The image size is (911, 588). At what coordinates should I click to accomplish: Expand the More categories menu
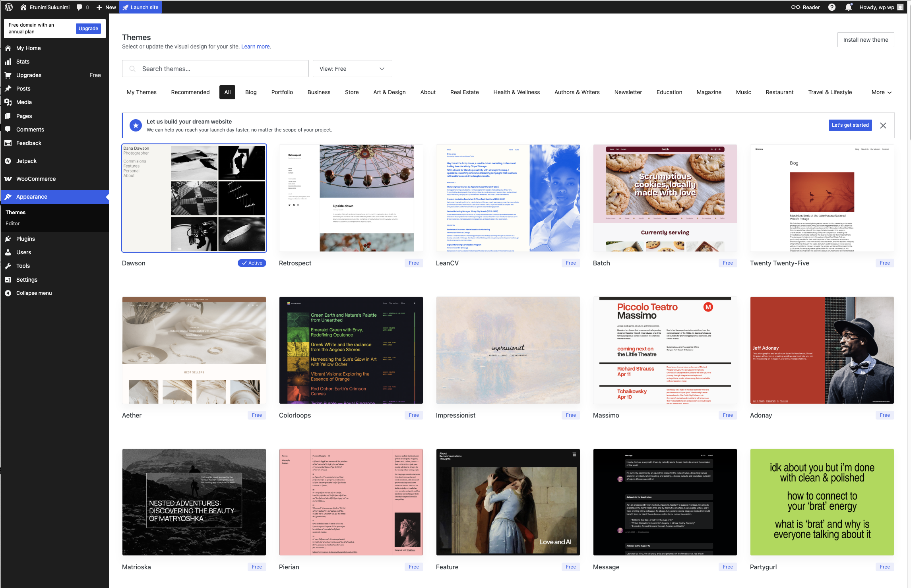[881, 92]
